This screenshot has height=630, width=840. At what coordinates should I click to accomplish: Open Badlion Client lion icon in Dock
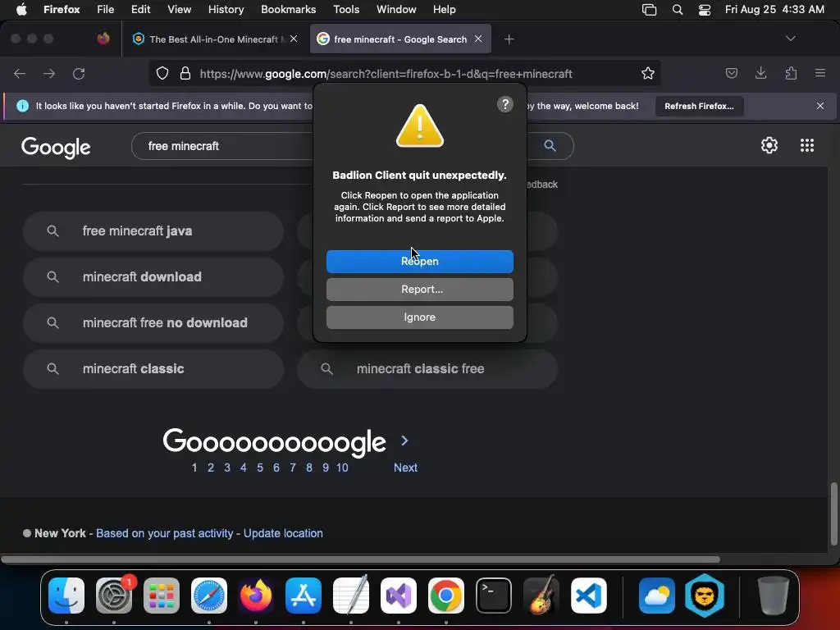pos(705,596)
